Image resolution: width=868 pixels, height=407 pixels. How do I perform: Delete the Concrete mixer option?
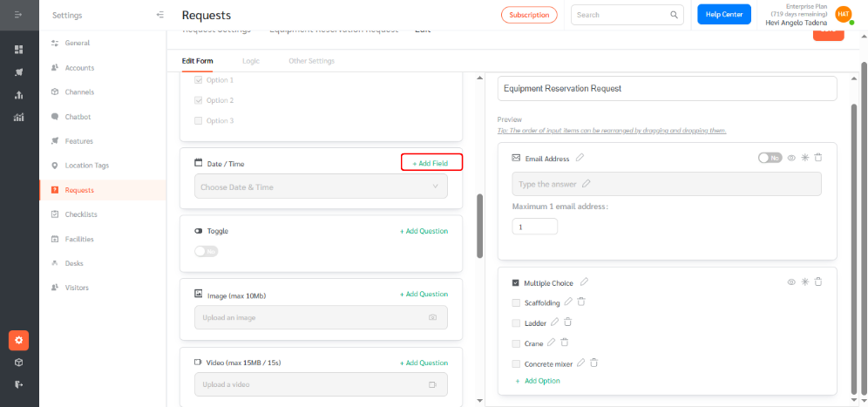point(594,363)
